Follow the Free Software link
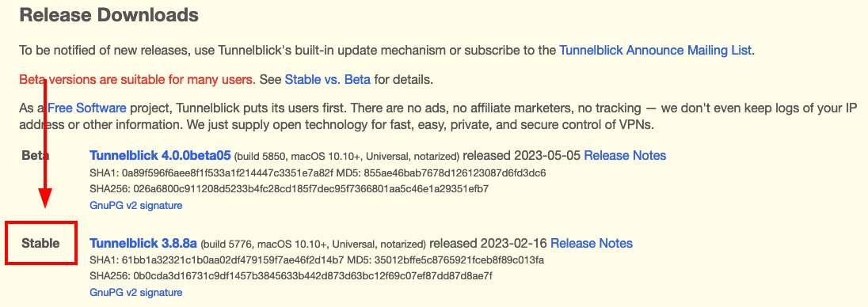The height and width of the screenshot is (307, 868). [x=87, y=108]
